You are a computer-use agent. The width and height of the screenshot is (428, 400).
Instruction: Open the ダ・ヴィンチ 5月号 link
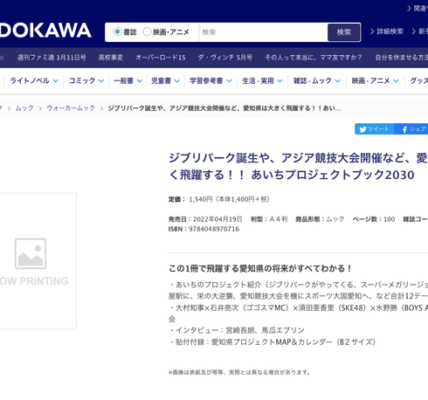pyautogui.click(x=225, y=58)
